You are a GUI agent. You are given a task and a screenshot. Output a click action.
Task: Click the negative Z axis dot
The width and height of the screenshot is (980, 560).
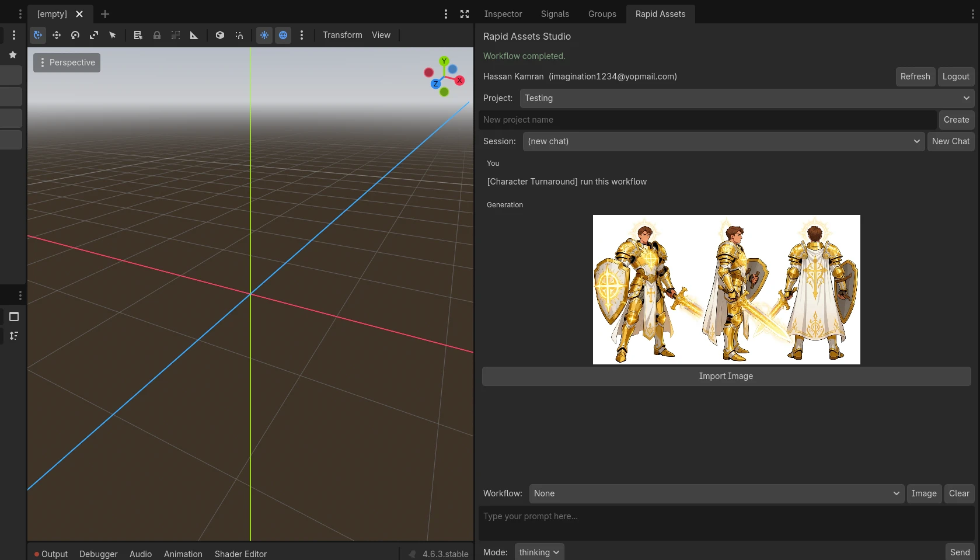(x=452, y=69)
